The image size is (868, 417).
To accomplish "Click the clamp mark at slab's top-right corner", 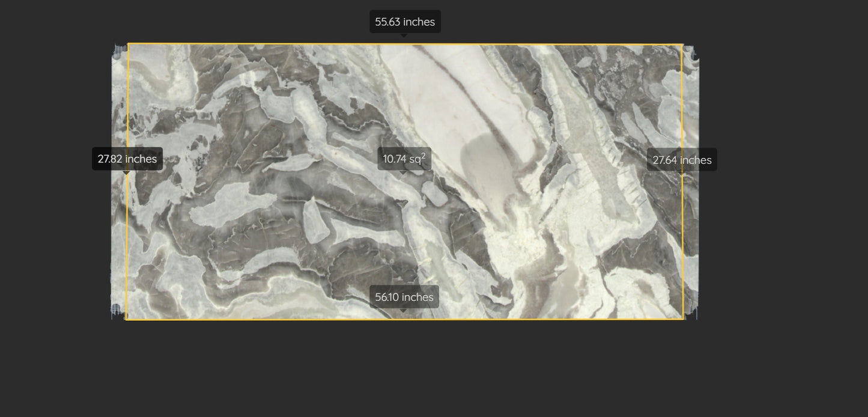I will [691, 52].
